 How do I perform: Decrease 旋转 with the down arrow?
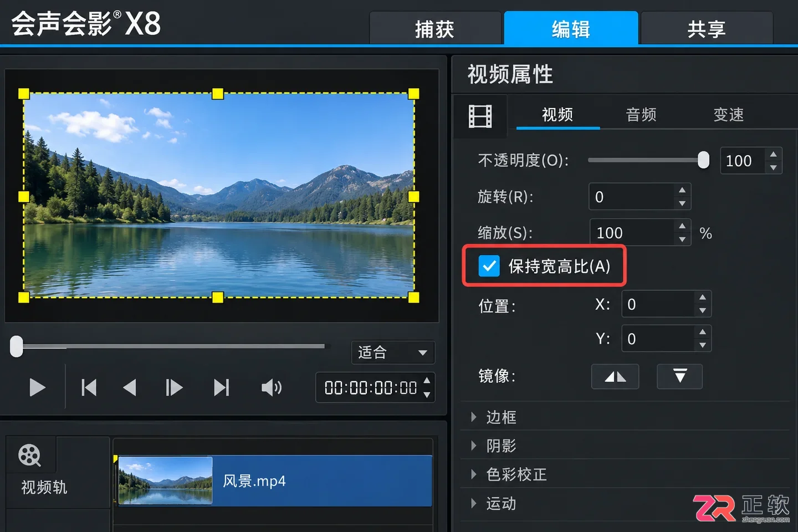click(682, 203)
